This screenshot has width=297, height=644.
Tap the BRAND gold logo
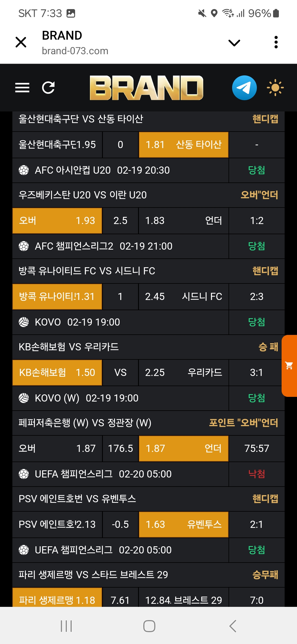pos(146,88)
